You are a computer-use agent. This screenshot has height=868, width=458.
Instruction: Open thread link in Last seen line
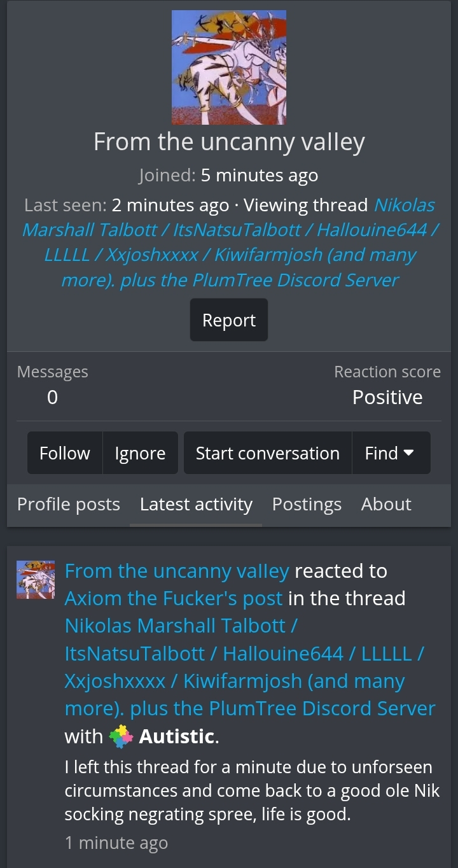coord(229,242)
